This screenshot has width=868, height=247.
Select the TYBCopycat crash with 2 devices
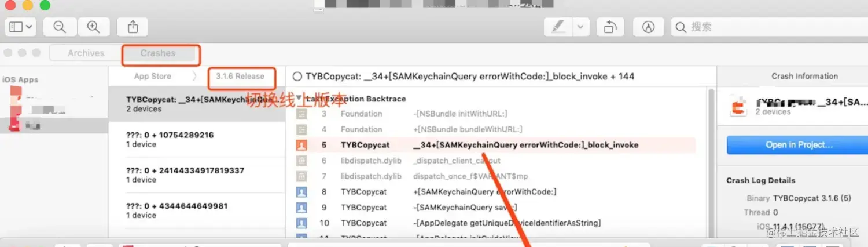(x=197, y=104)
